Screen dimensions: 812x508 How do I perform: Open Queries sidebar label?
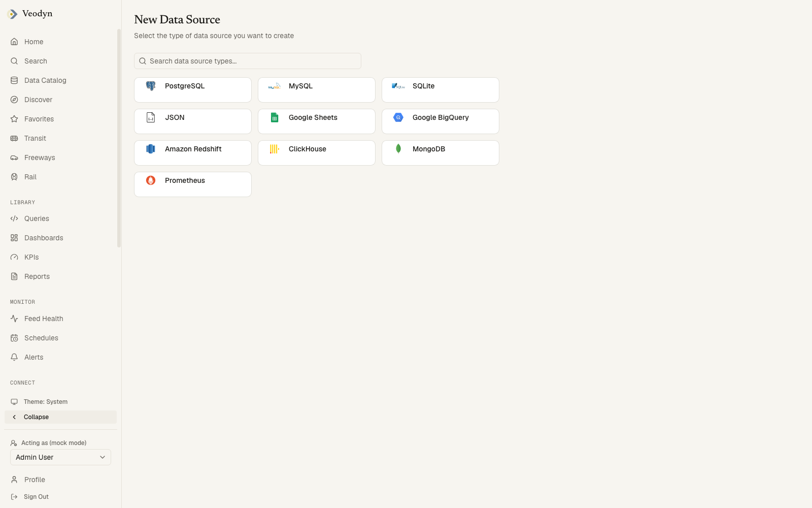(x=37, y=218)
